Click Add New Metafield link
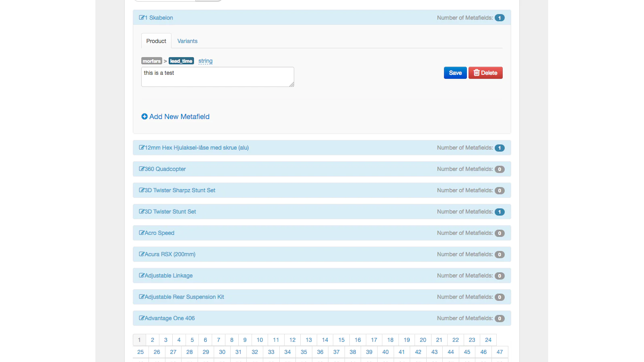This screenshot has width=644, height=362. [x=175, y=117]
